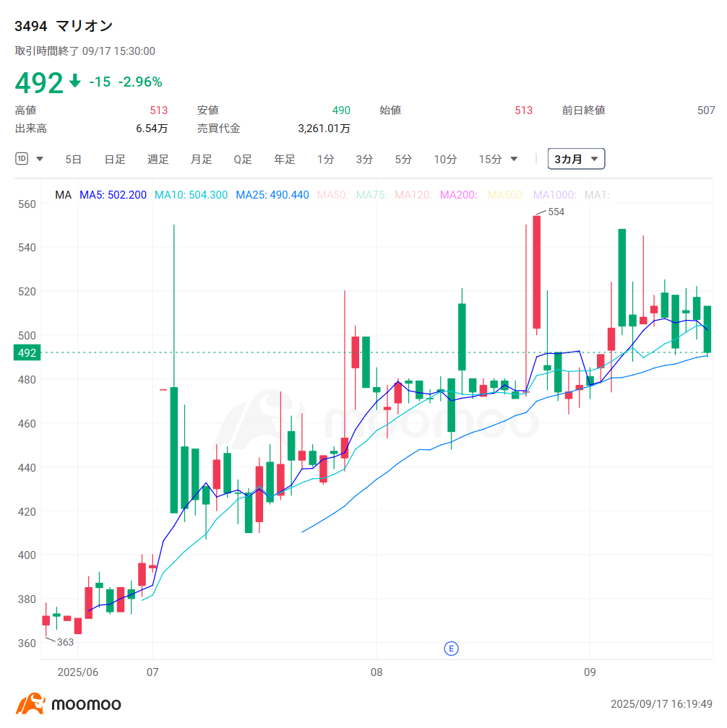The image size is (727, 728).
Task: Toggle the MA5 moving average line
Action: [113, 195]
